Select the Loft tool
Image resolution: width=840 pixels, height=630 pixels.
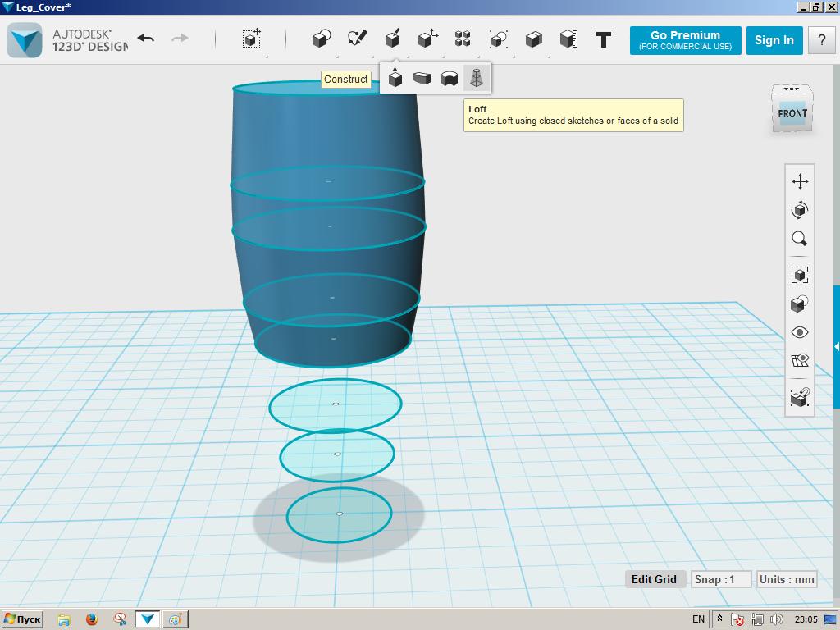pos(477,78)
